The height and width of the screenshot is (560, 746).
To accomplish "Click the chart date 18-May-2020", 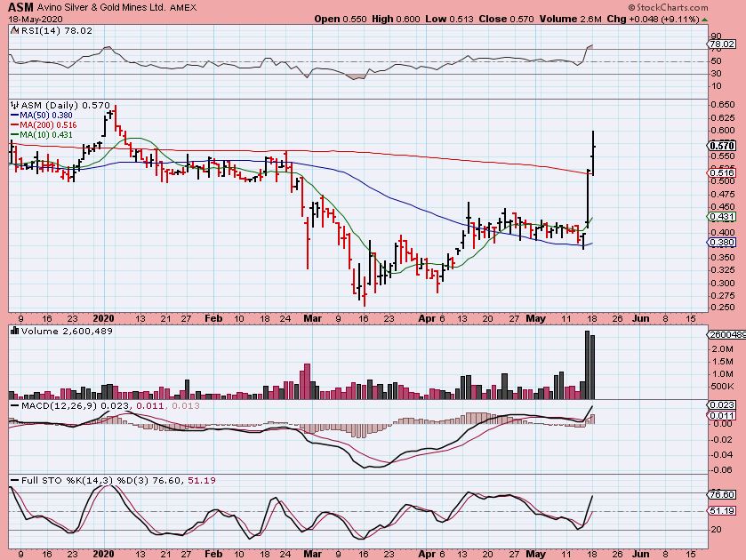I will pos(36,19).
